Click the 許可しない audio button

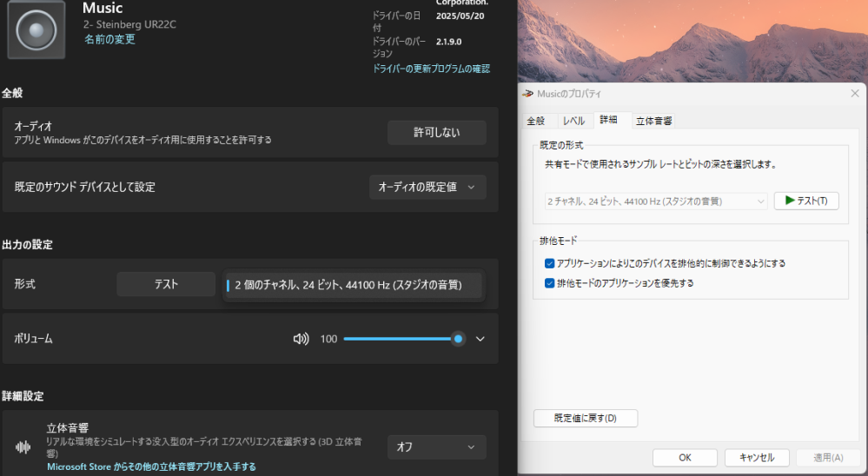tap(437, 132)
